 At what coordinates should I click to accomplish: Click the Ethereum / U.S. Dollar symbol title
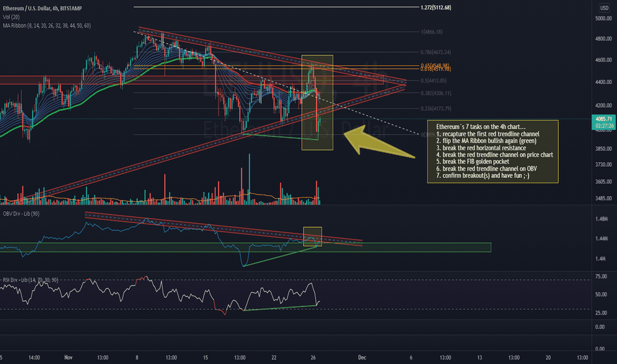42,8
